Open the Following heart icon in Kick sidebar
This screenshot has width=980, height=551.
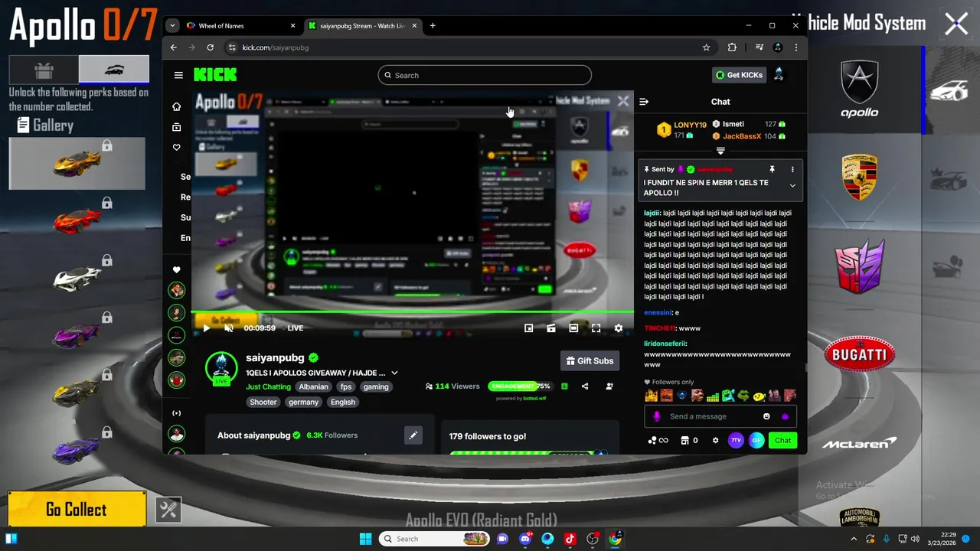tap(177, 147)
